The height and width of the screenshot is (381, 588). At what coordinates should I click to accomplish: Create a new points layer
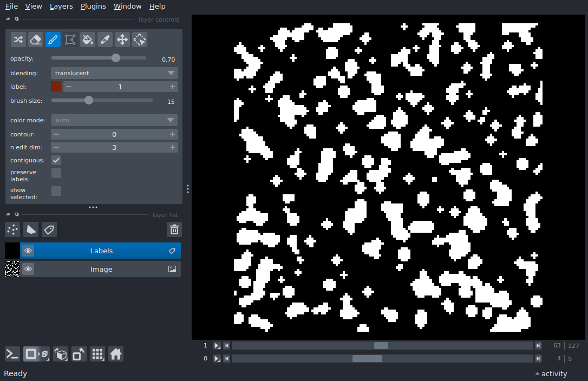pyautogui.click(x=12, y=229)
